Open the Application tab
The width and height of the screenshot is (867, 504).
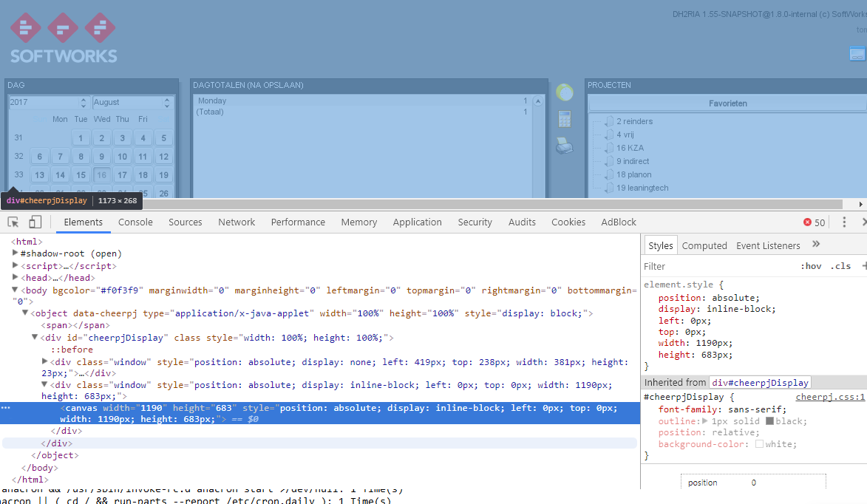[x=418, y=222]
